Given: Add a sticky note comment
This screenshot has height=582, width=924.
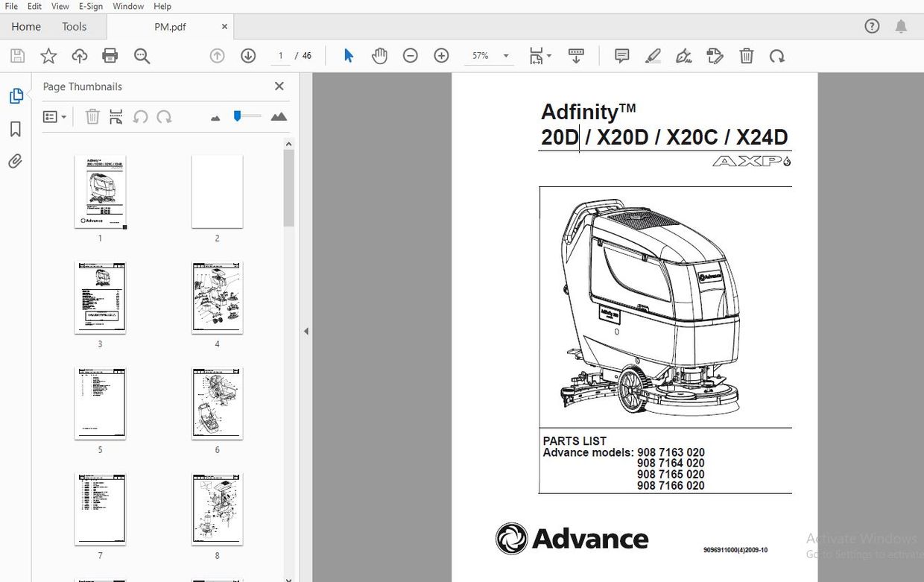Looking at the screenshot, I should point(621,55).
